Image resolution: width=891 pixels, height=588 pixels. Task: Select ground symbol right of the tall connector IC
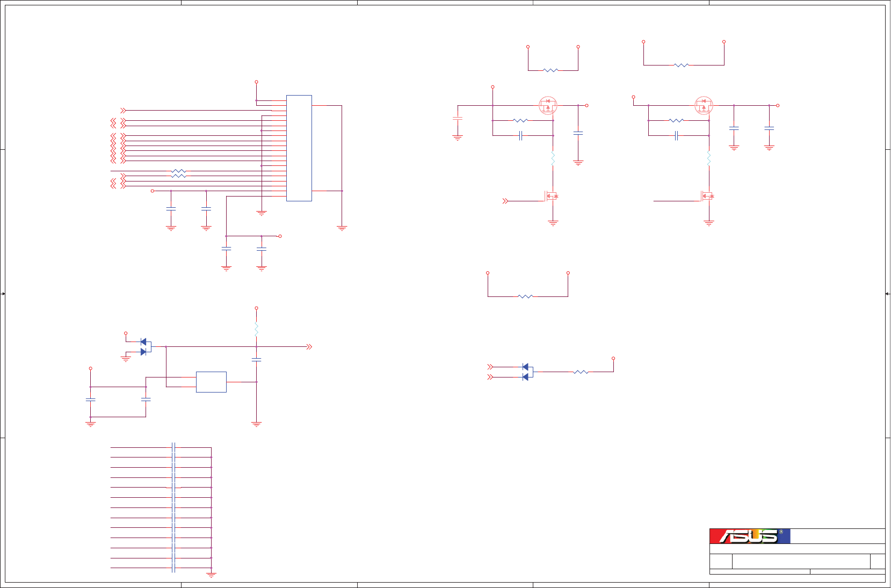point(342,228)
